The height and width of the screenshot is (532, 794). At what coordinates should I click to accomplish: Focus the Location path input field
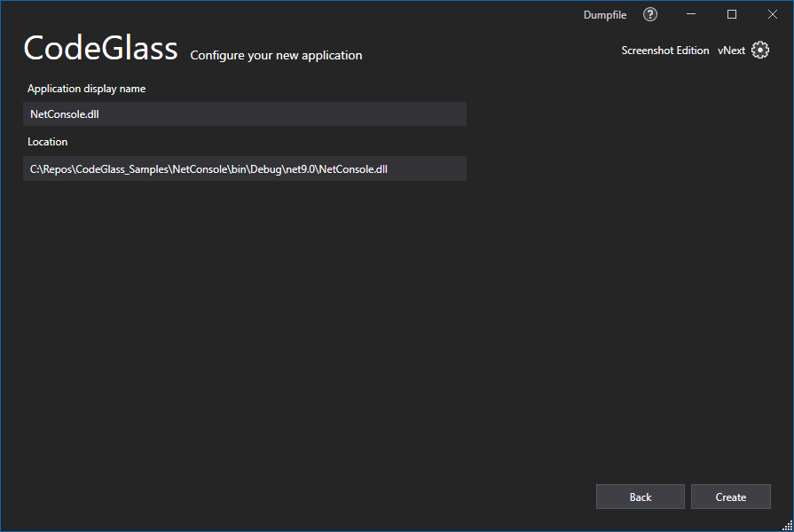(x=245, y=168)
